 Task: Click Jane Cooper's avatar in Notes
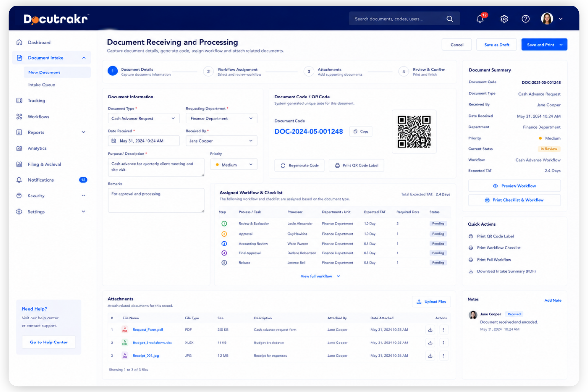click(x=473, y=315)
